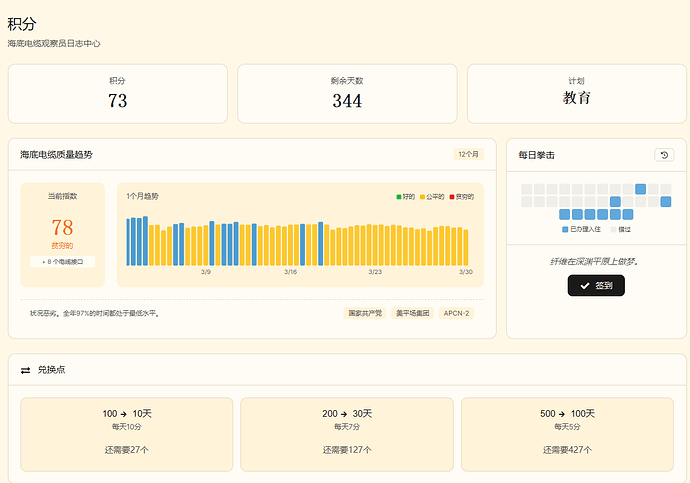The image size is (690, 483).
Task: Click the green 好的 legend swatch
Action: click(399, 197)
